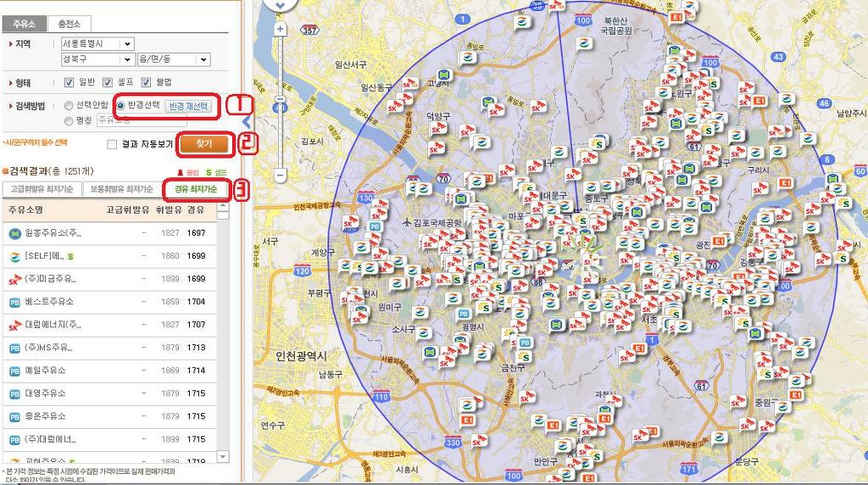The image size is (868, 485).
Task: Click the 경유 column header
Action: pyautogui.click(x=196, y=209)
